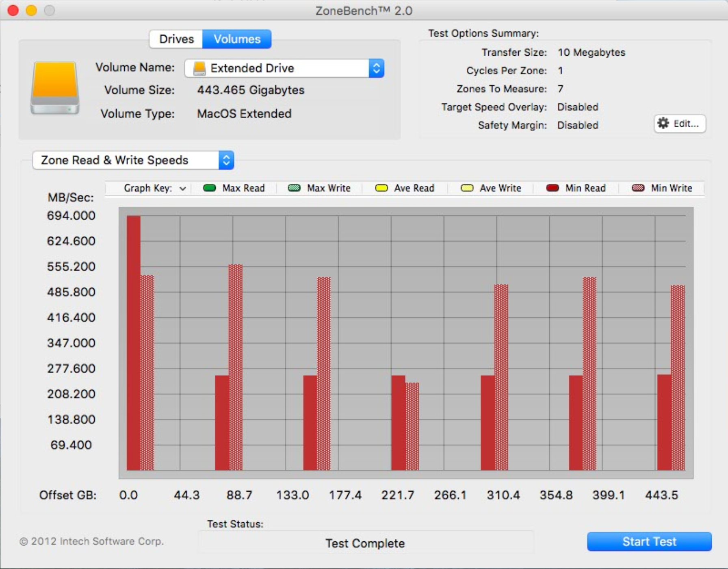Viewport: 728px width, 569px height.
Task: Open test options with Edit button
Action: coord(680,124)
